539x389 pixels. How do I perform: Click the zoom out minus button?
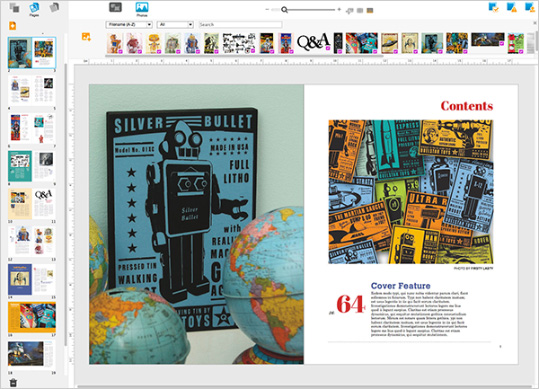pos(267,10)
